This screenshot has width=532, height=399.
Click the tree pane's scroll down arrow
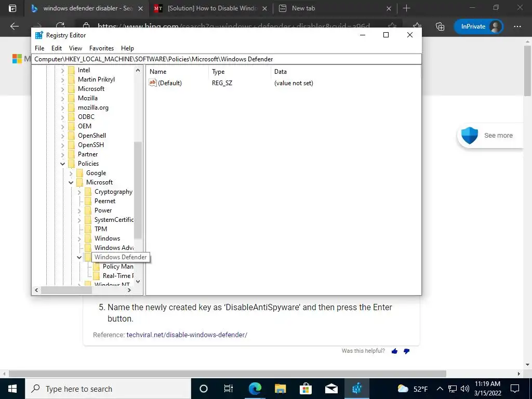pyautogui.click(x=138, y=281)
